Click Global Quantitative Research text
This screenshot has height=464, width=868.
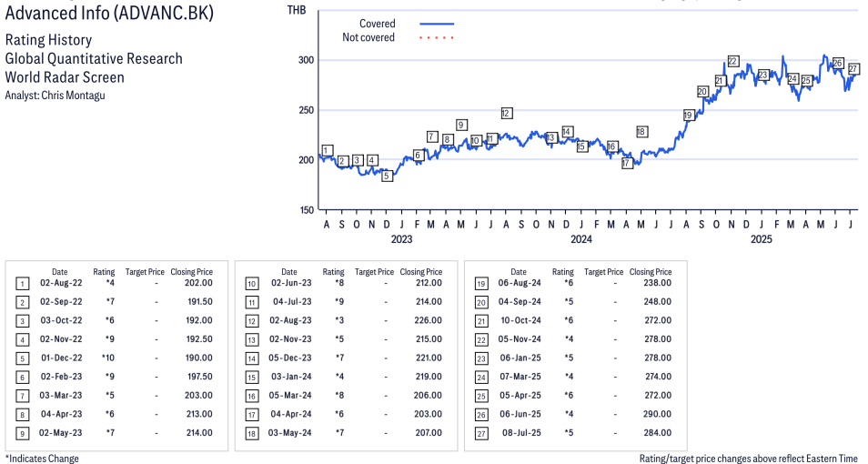94,58
